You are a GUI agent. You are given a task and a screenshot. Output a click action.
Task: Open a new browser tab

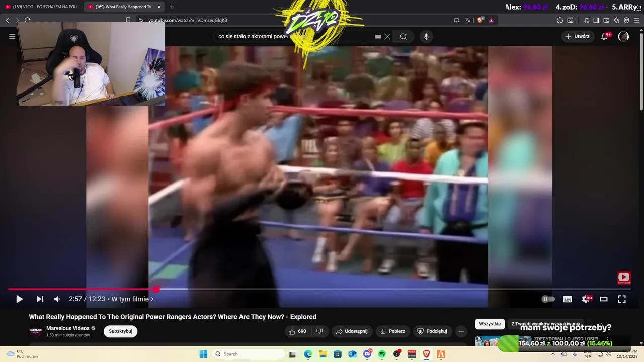click(x=172, y=7)
